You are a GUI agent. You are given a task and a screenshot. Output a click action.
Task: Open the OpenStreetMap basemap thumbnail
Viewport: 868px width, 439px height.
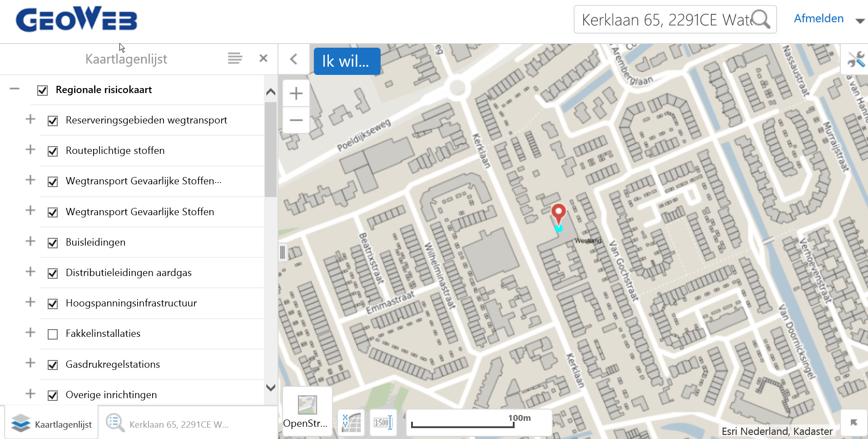tap(308, 412)
